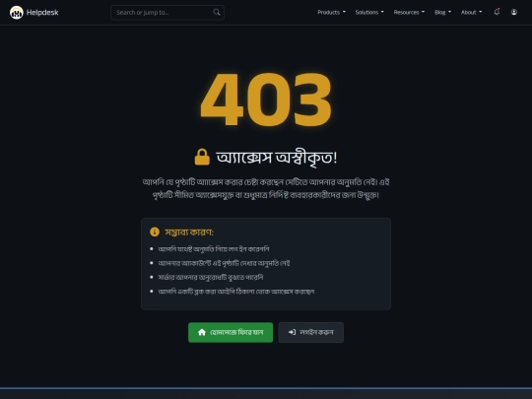
Task: Click the house icon on green button
Action: (x=202, y=332)
